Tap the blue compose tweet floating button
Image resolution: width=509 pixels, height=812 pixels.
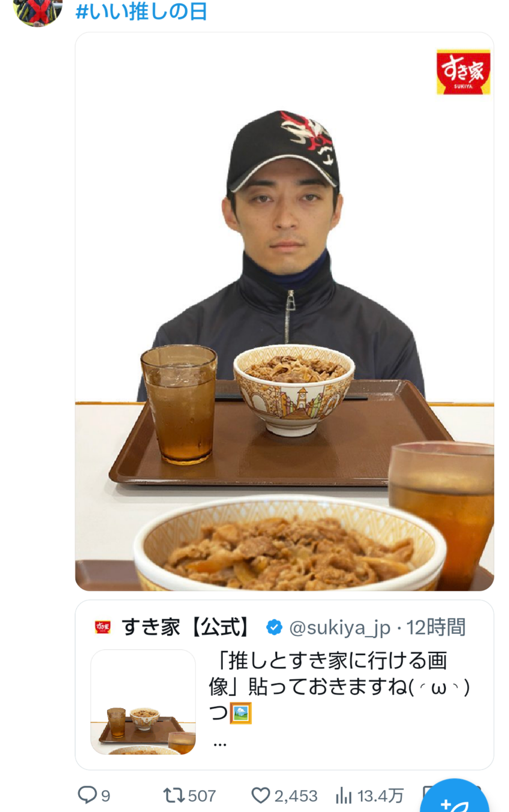point(454,796)
